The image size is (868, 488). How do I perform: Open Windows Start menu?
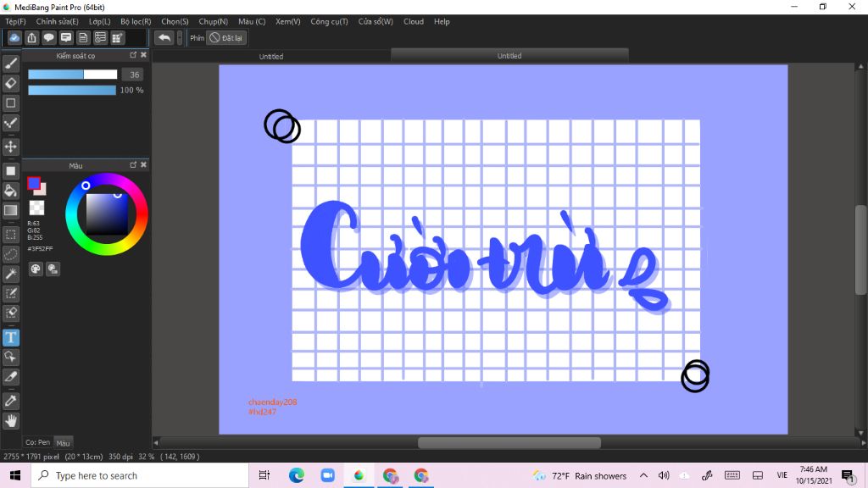(15, 475)
